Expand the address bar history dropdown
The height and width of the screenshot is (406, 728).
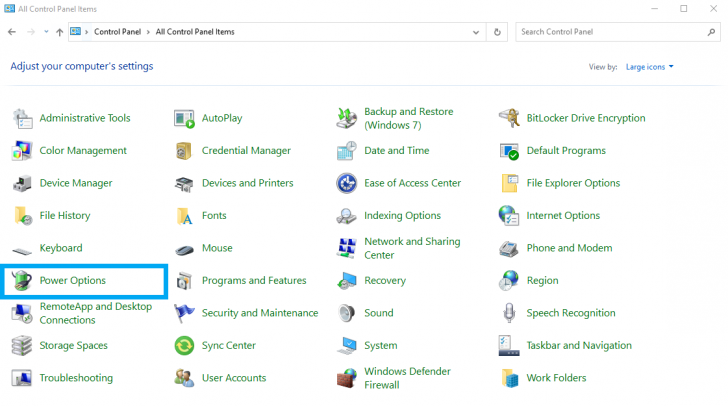476,33
